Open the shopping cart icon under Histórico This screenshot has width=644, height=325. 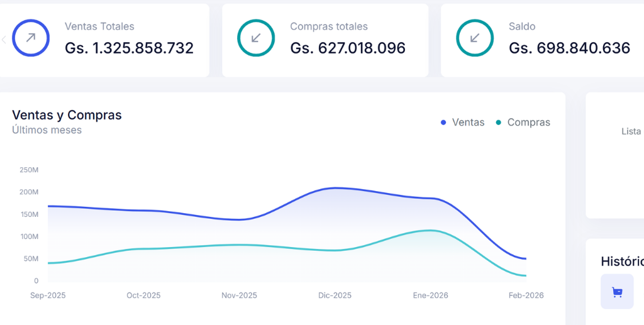point(617,292)
